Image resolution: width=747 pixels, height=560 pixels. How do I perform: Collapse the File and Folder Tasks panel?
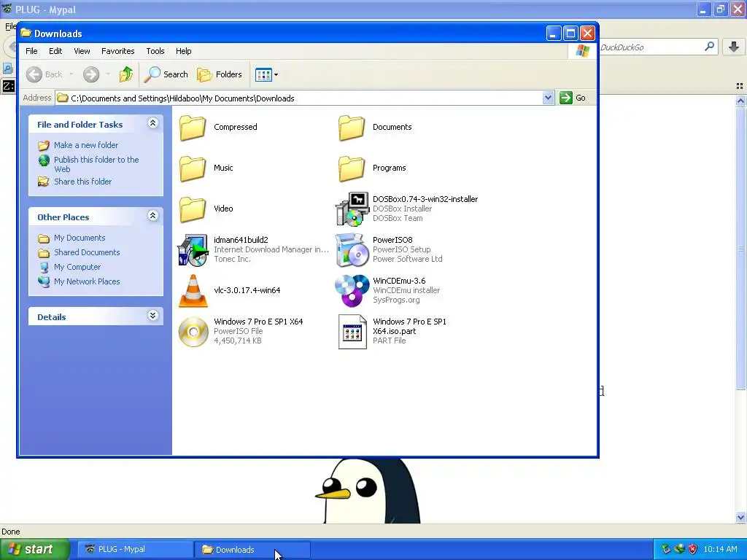153,123
